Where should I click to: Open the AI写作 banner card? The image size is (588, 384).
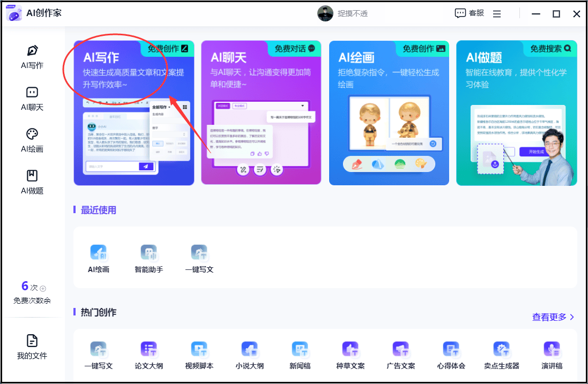point(133,113)
